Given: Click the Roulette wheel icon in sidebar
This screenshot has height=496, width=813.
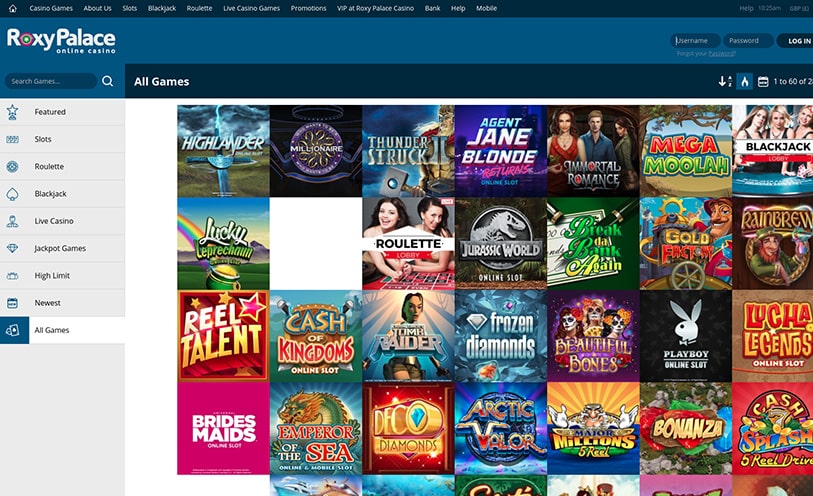Looking at the screenshot, I should click(12, 166).
